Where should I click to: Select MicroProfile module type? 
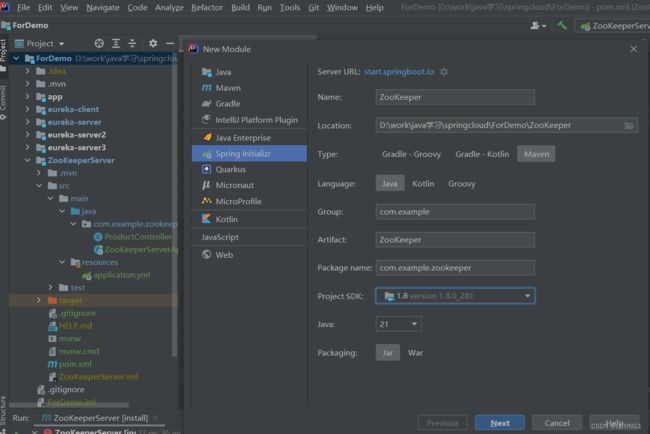(249, 201)
